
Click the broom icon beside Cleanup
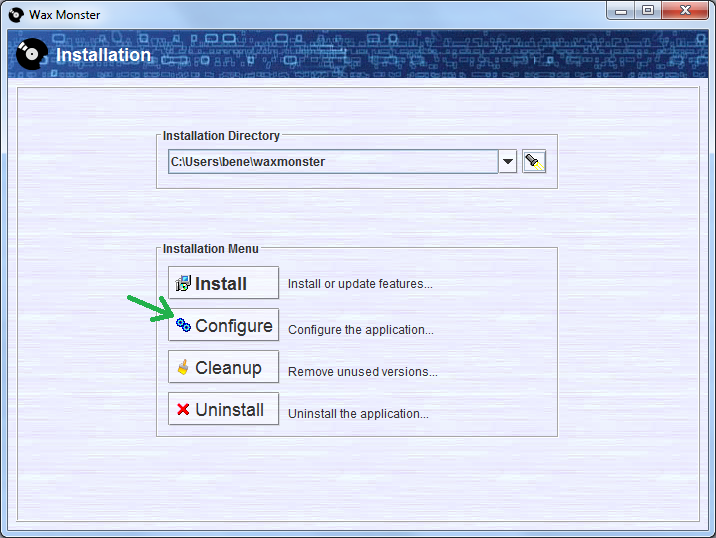tap(183, 368)
